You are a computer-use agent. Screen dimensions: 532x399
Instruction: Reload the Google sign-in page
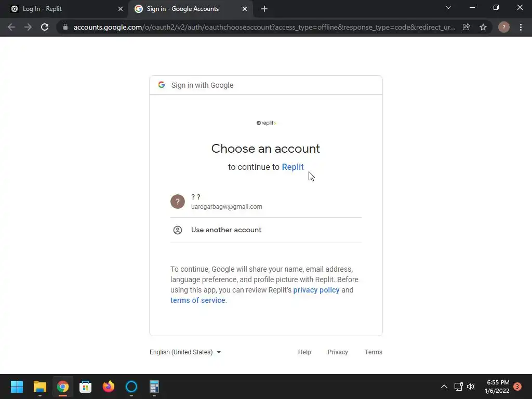click(45, 27)
